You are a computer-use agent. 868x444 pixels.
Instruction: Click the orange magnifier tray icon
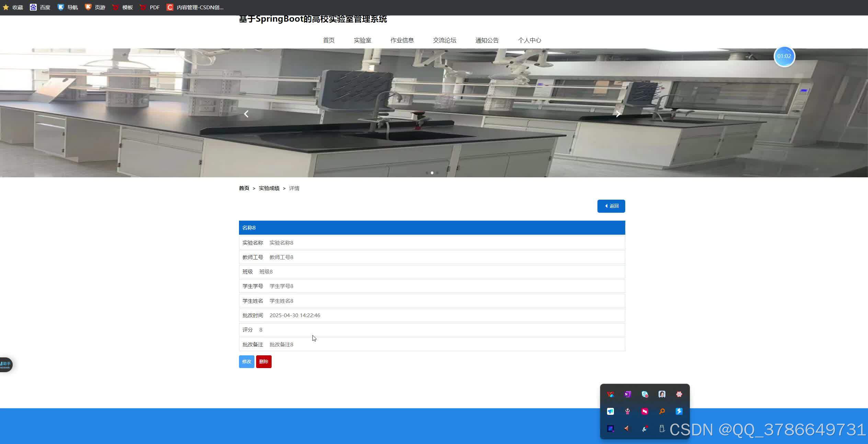point(662,411)
